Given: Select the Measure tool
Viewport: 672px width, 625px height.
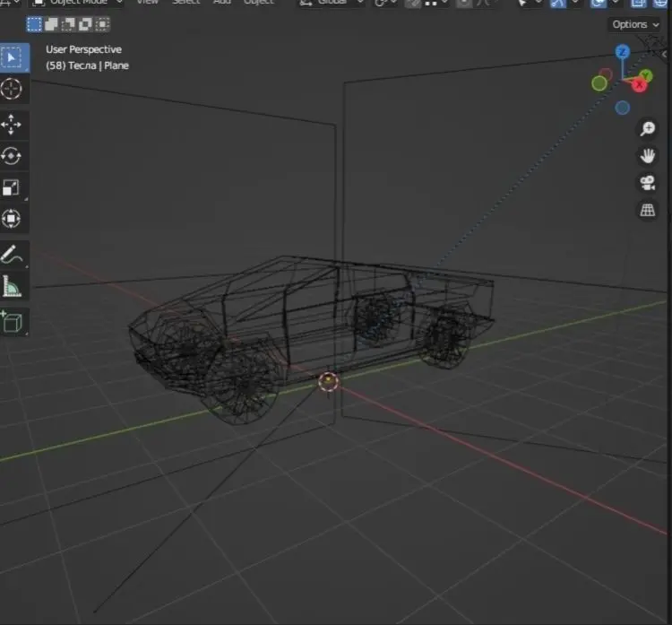Looking at the screenshot, I should pyautogui.click(x=12, y=286).
